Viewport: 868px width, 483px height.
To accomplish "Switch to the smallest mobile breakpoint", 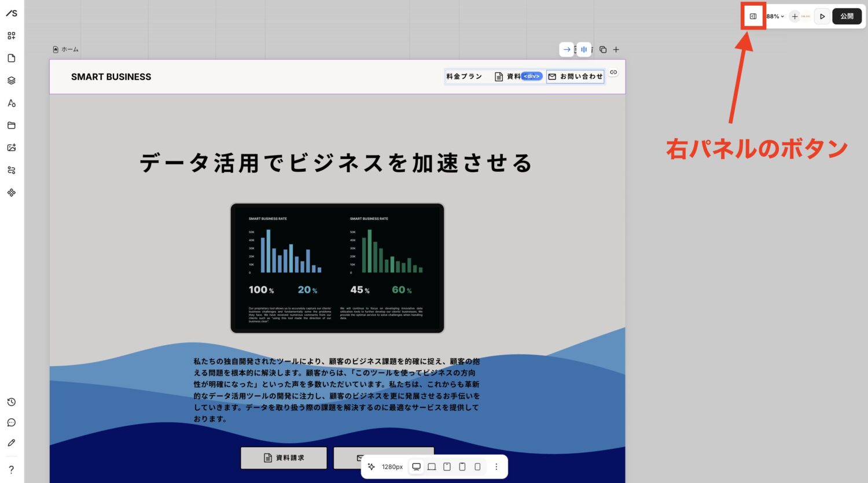I will (x=477, y=467).
